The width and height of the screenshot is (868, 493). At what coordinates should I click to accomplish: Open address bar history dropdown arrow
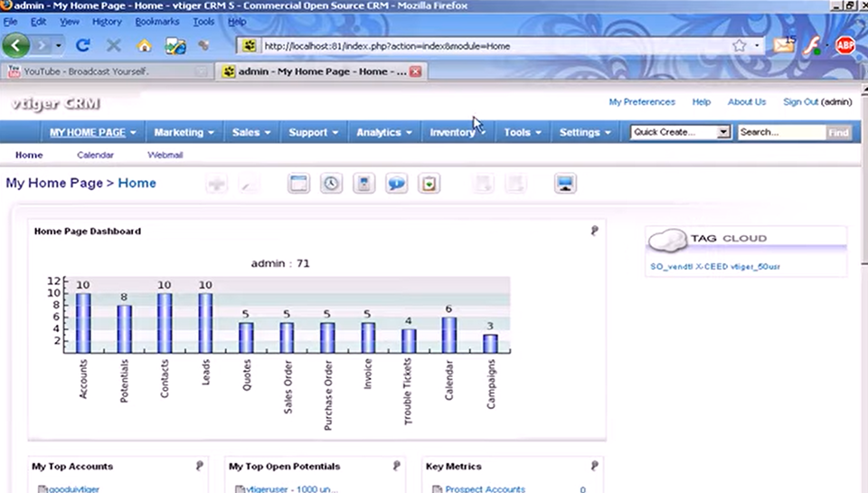click(757, 45)
